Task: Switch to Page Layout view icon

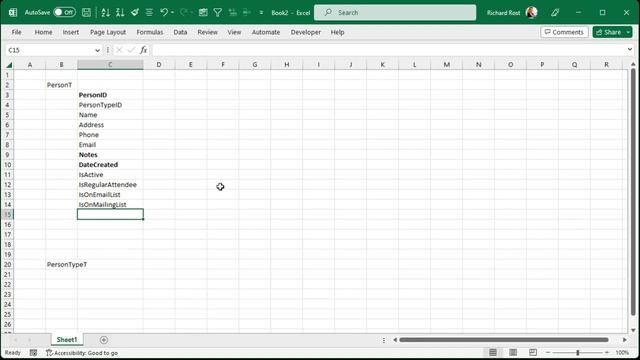Action: (513, 352)
